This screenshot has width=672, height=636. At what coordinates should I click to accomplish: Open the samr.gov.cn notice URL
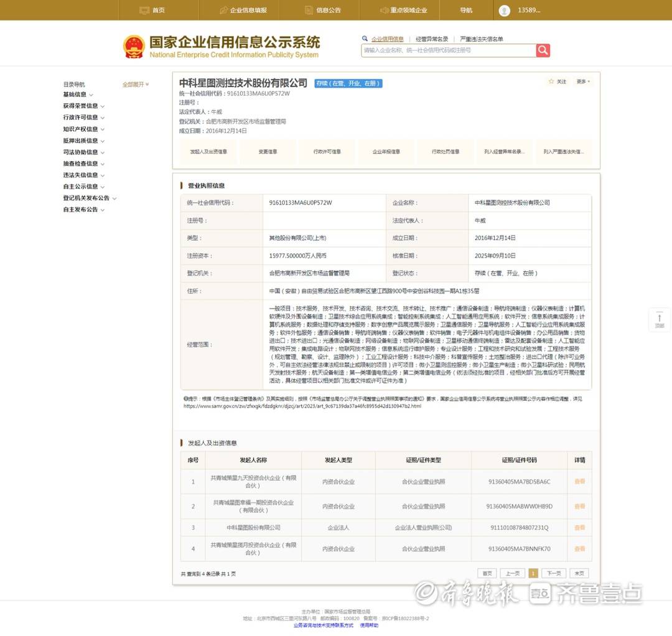302,406
